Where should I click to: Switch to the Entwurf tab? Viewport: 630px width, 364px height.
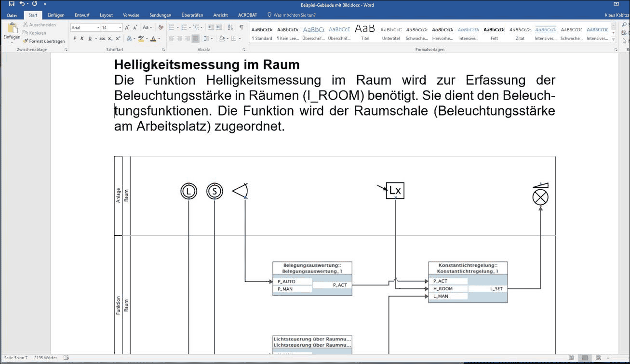pyautogui.click(x=82, y=15)
